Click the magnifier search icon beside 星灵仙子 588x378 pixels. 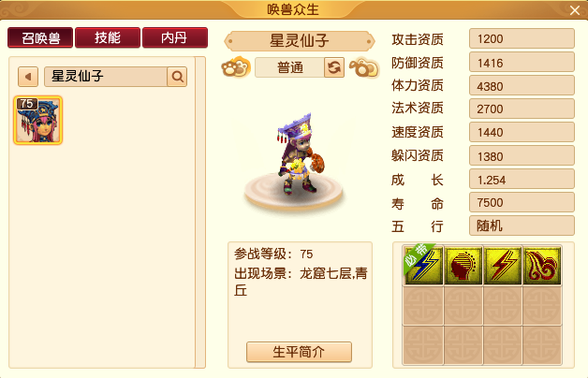coord(177,77)
